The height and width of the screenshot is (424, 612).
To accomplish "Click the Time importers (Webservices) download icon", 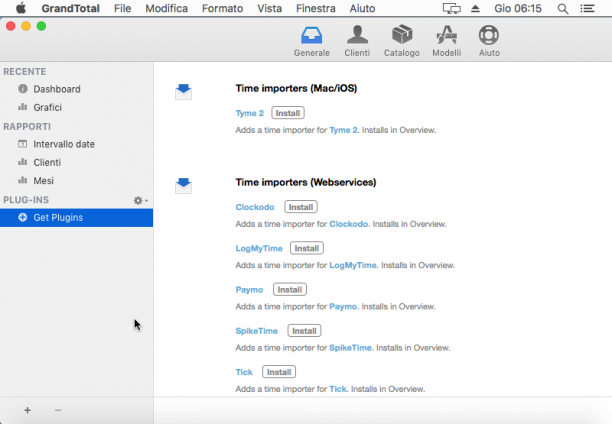I will [x=183, y=186].
